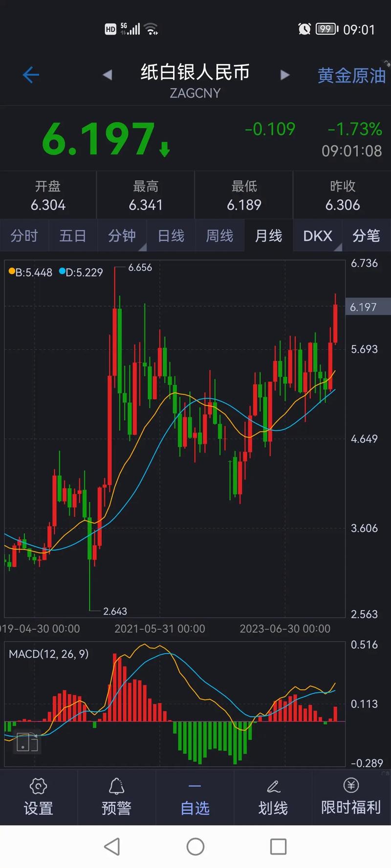Open the 分笔 tick tab
Viewport: 391px width, 868px height.
click(x=366, y=236)
